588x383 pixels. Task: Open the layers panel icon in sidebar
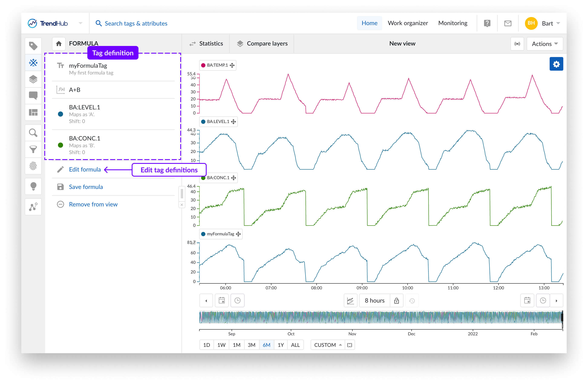[x=33, y=79]
